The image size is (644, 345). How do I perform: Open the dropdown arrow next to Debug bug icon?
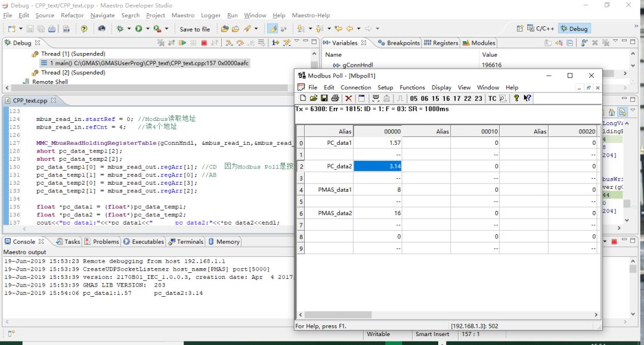point(129,29)
